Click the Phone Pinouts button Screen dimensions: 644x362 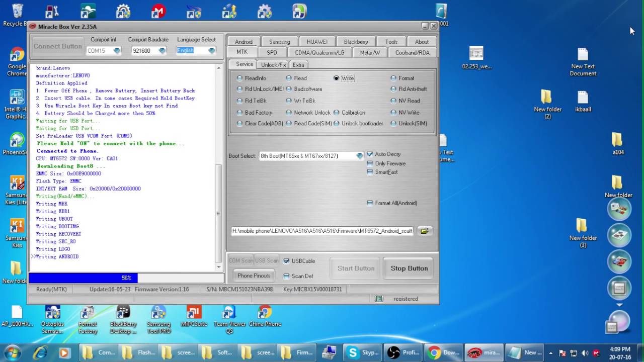254,276
